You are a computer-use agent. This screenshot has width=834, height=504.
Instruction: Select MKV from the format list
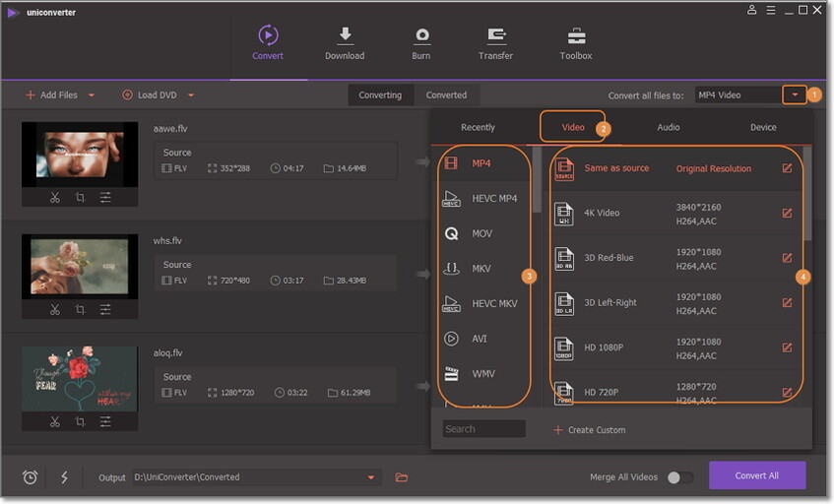(x=481, y=269)
